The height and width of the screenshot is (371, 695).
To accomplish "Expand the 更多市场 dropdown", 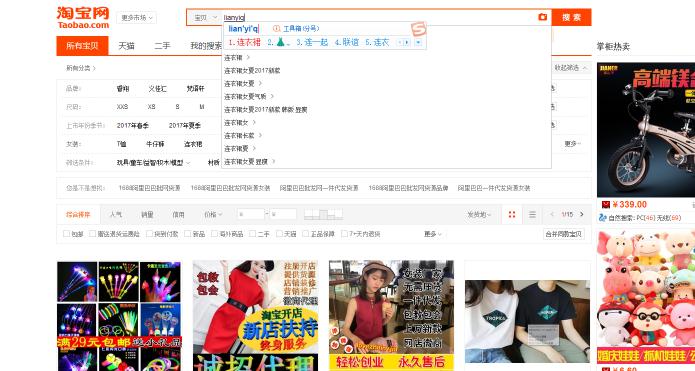I will pyautogui.click(x=137, y=18).
